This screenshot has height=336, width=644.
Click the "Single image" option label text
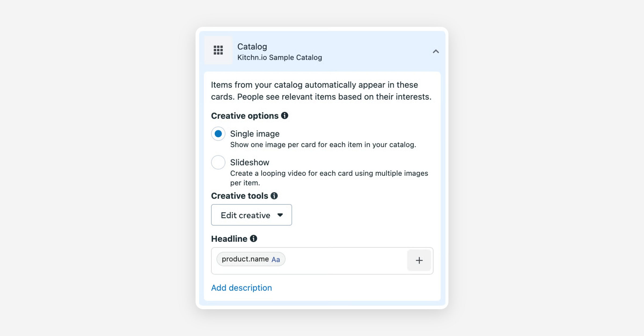[255, 134]
